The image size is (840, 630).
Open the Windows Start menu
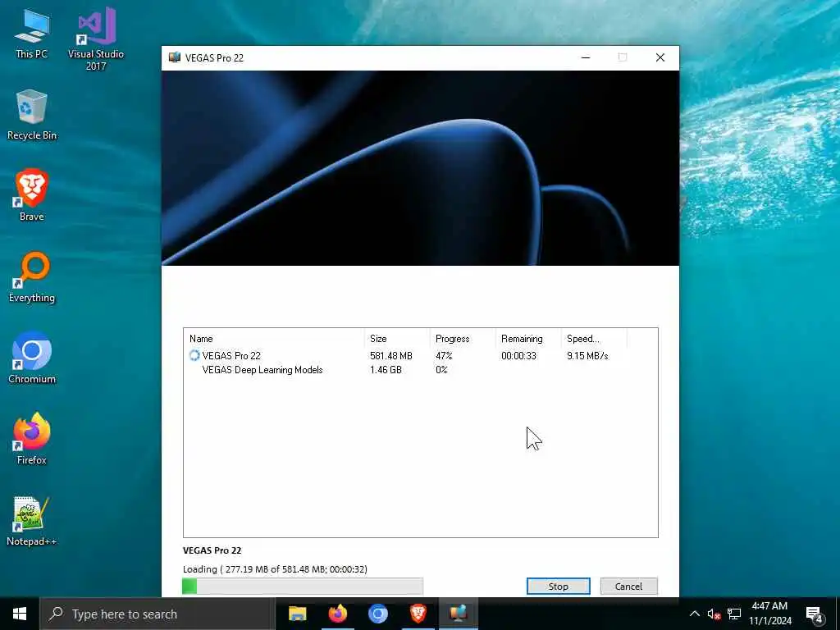click(20, 614)
